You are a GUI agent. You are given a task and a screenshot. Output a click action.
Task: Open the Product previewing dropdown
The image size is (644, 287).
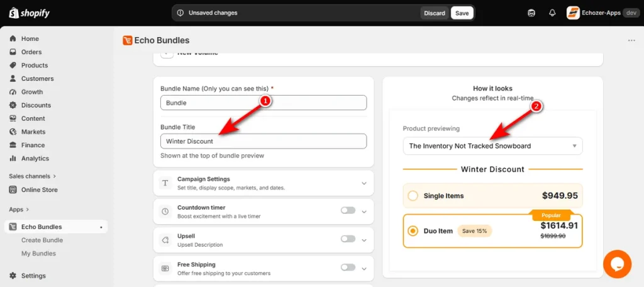(x=492, y=146)
